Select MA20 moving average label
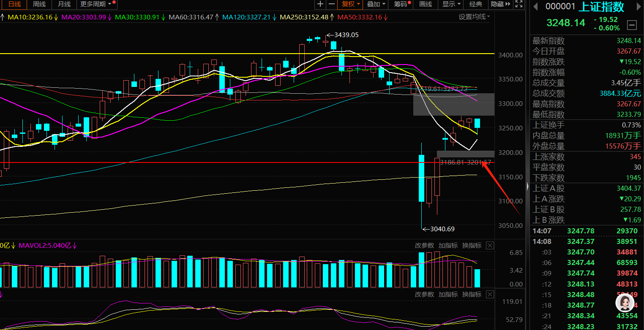644x330 pixels. pos(86,17)
